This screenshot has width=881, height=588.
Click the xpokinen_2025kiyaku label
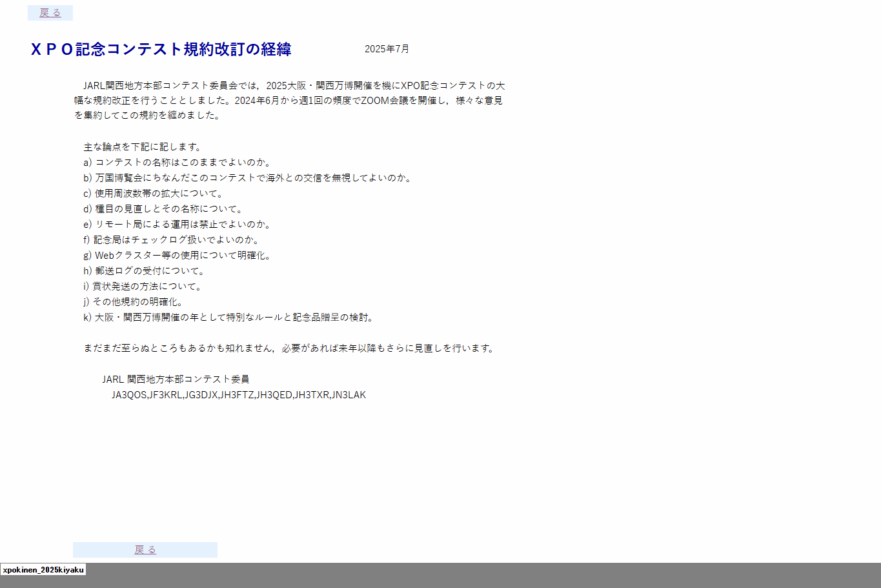(x=43, y=570)
